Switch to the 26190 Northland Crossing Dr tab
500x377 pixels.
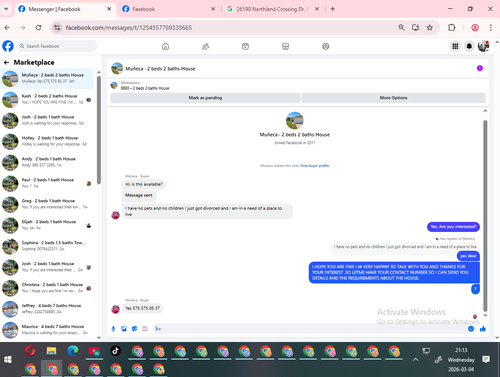[x=272, y=9]
